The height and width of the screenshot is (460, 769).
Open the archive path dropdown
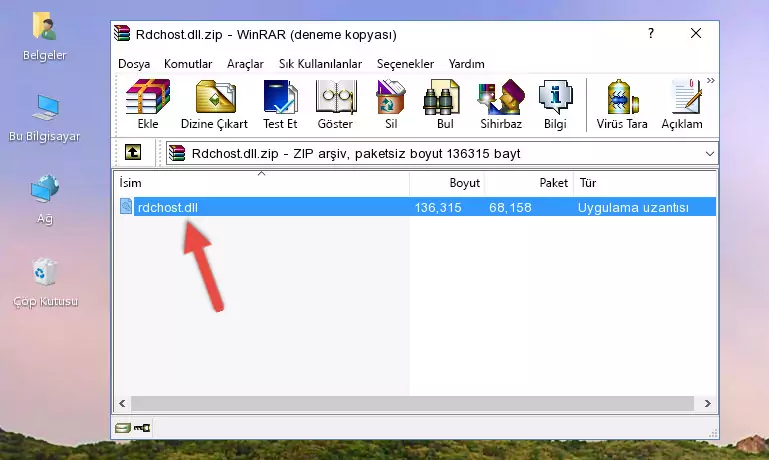click(709, 153)
